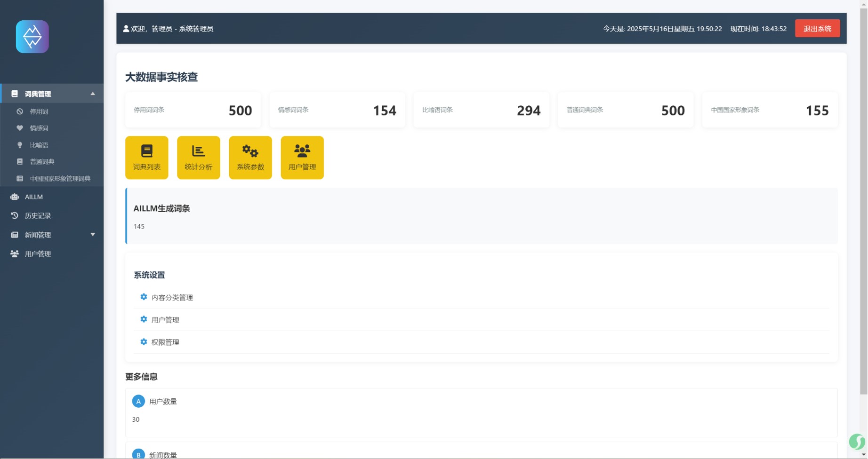
Task: Click the green floating icon at bottom right
Action: pyautogui.click(x=857, y=442)
